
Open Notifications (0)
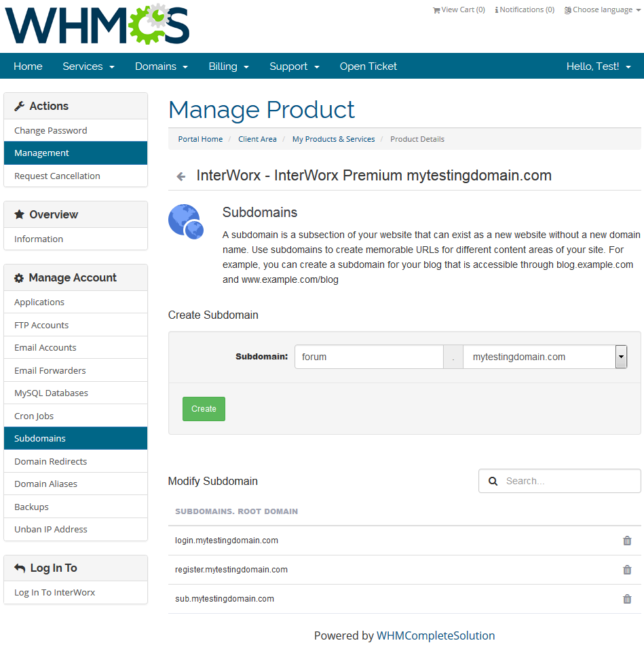525,9
